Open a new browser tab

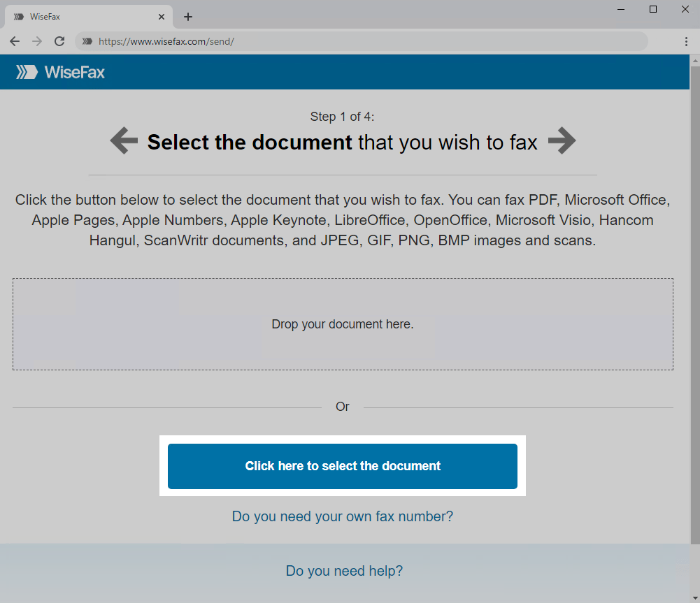[x=188, y=17]
